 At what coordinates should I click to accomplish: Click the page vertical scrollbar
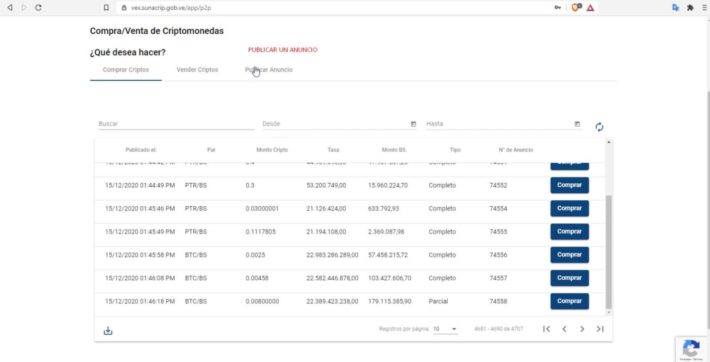[x=708, y=209]
